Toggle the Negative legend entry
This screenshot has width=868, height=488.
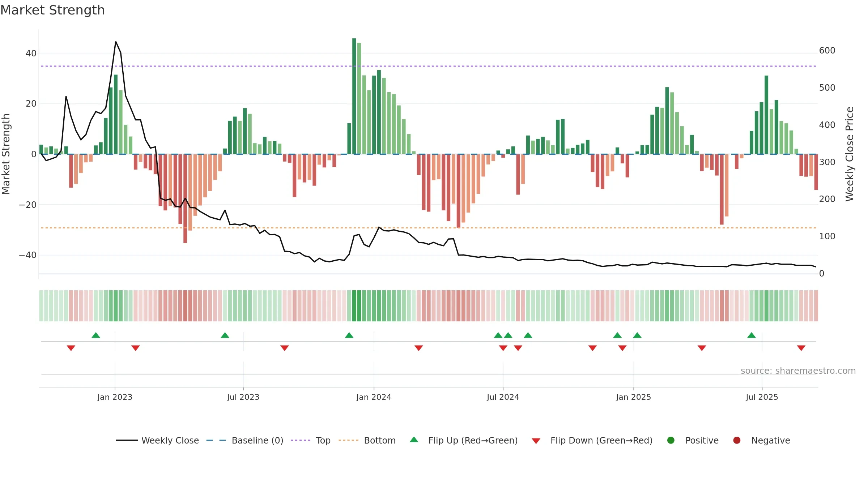click(761, 440)
